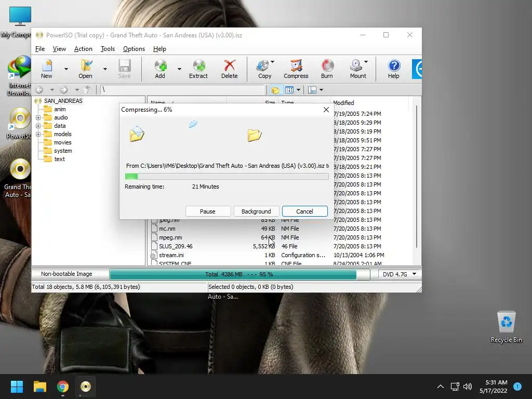Open the Action menu
This screenshot has width=532, height=399.
(x=83, y=49)
